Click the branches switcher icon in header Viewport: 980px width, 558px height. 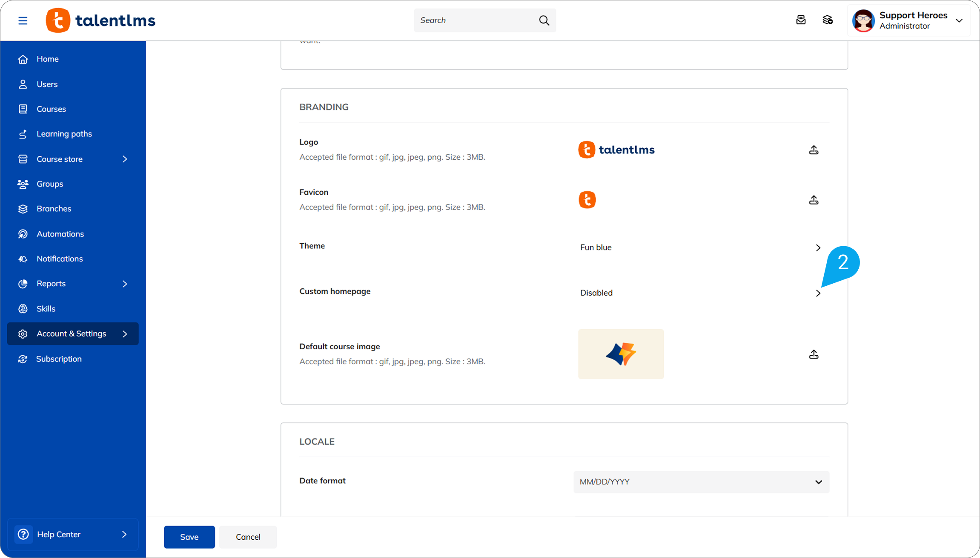[x=827, y=20]
